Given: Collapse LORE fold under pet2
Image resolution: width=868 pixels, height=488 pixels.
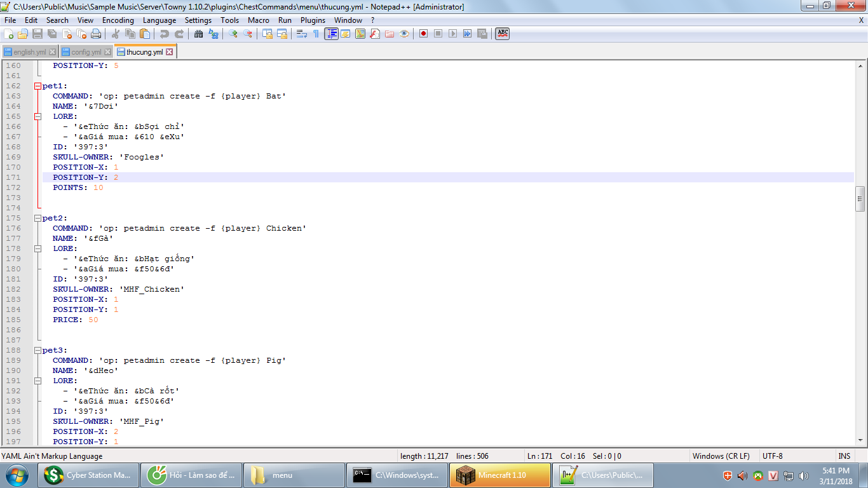Looking at the screenshot, I should coord(37,248).
